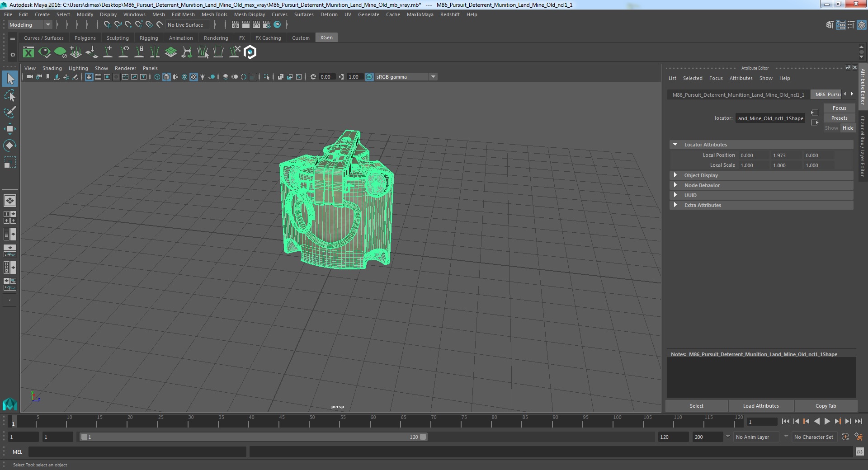Open the Modeling menu set dropdown
This screenshot has width=868, height=470.
tap(30, 25)
